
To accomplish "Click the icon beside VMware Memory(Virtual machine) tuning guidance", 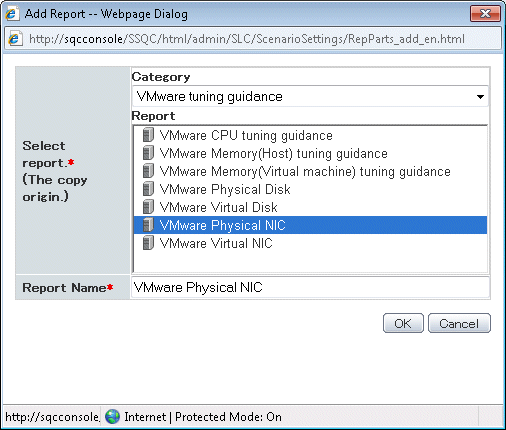I will tap(148, 171).
